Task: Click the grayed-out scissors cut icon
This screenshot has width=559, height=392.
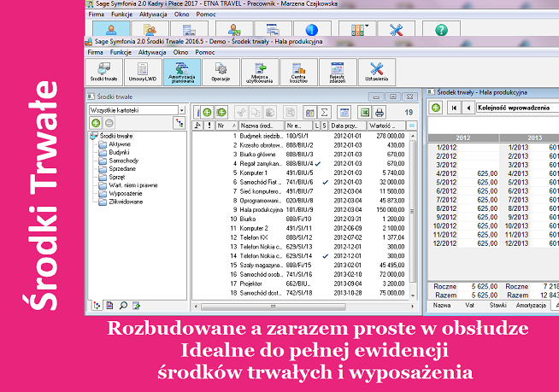Action: click(242, 113)
